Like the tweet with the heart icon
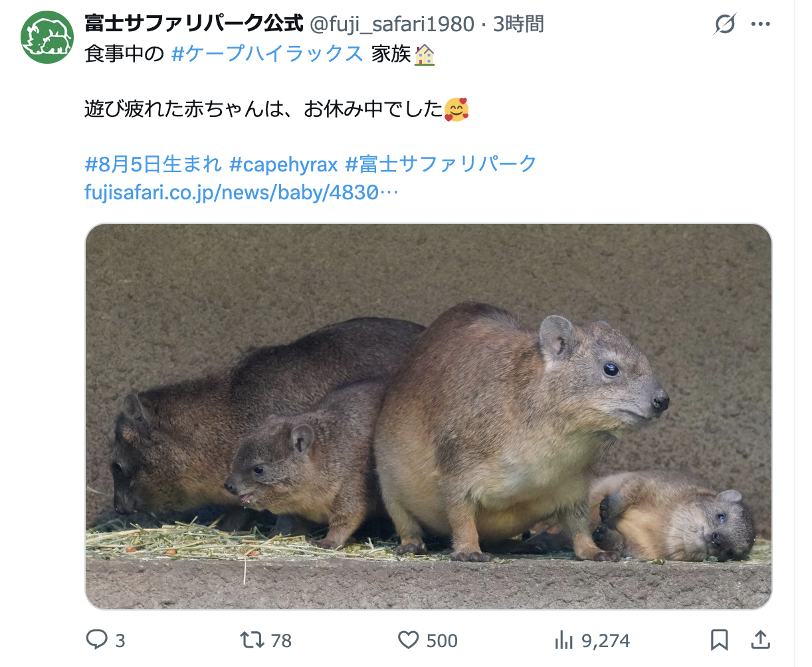The width and height of the screenshot is (812, 667). coord(408,640)
